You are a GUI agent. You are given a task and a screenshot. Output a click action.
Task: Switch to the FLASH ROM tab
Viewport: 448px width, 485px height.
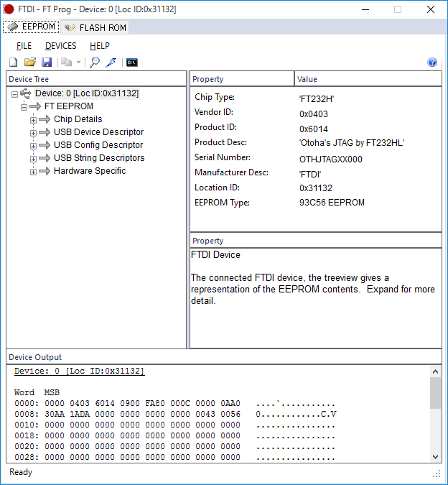95,27
